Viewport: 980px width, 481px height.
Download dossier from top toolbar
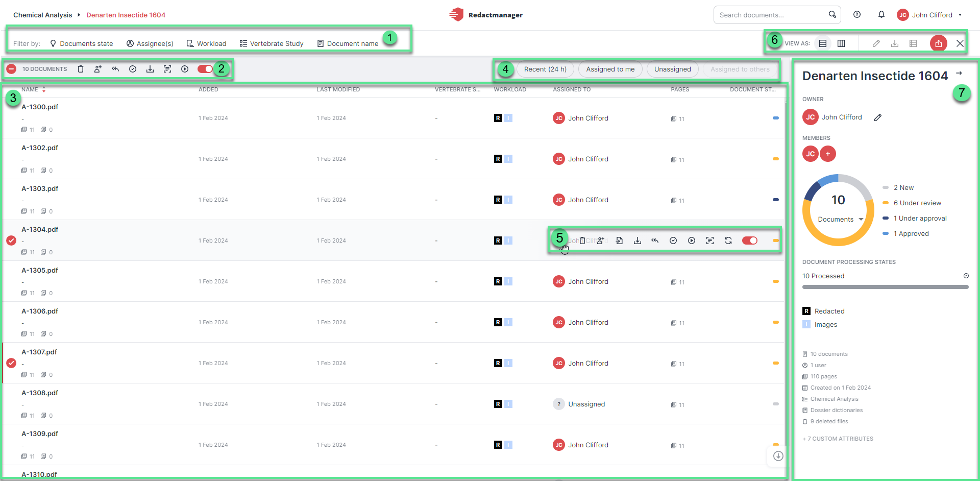[895, 43]
